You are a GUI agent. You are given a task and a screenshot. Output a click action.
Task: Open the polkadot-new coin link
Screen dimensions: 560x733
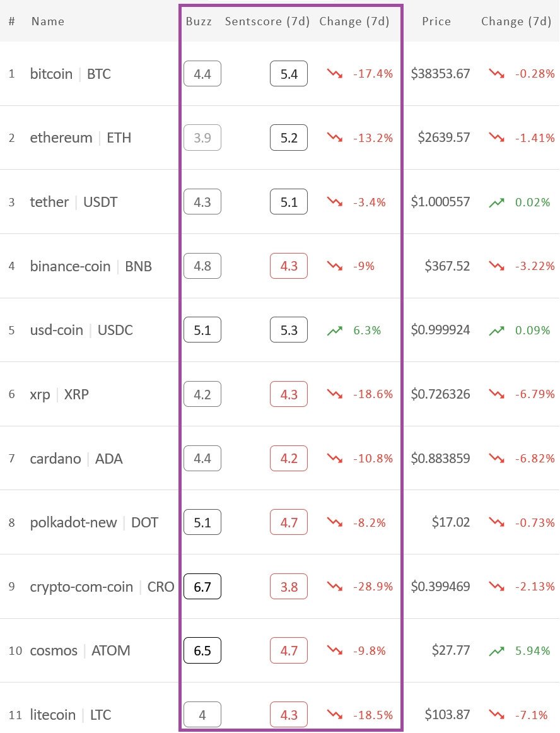pos(73,522)
